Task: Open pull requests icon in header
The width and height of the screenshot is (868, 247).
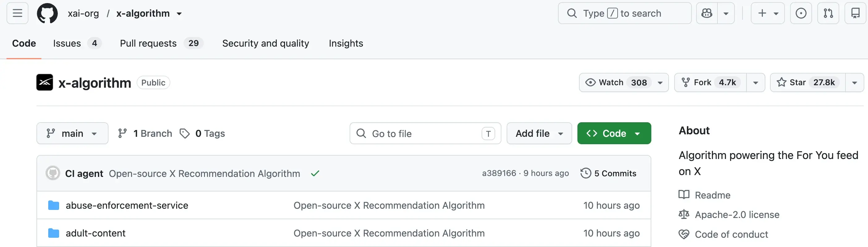Action: point(828,14)
